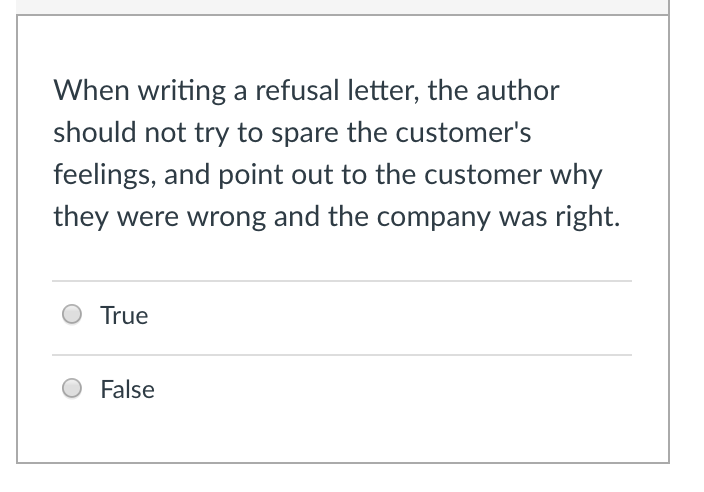The image size is (704, 492).
Task: Click the word 'letter,' in the question
Action: [x=384, y=90]
